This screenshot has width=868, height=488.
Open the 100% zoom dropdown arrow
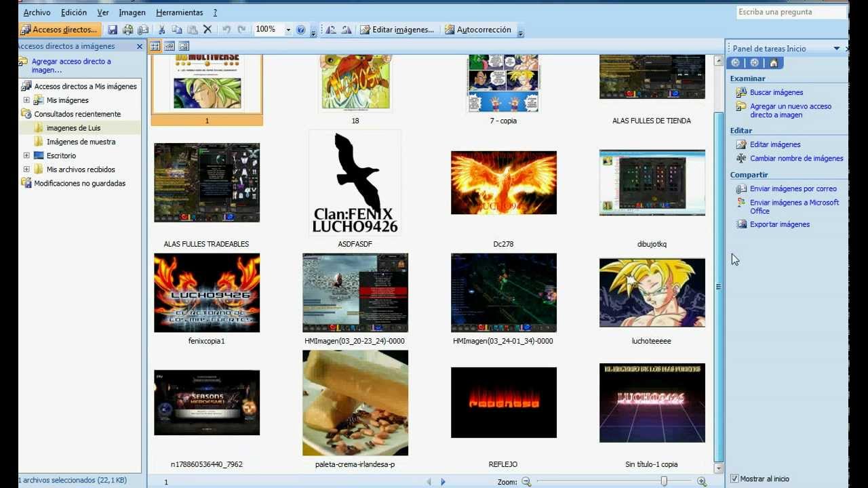point(288,30)
